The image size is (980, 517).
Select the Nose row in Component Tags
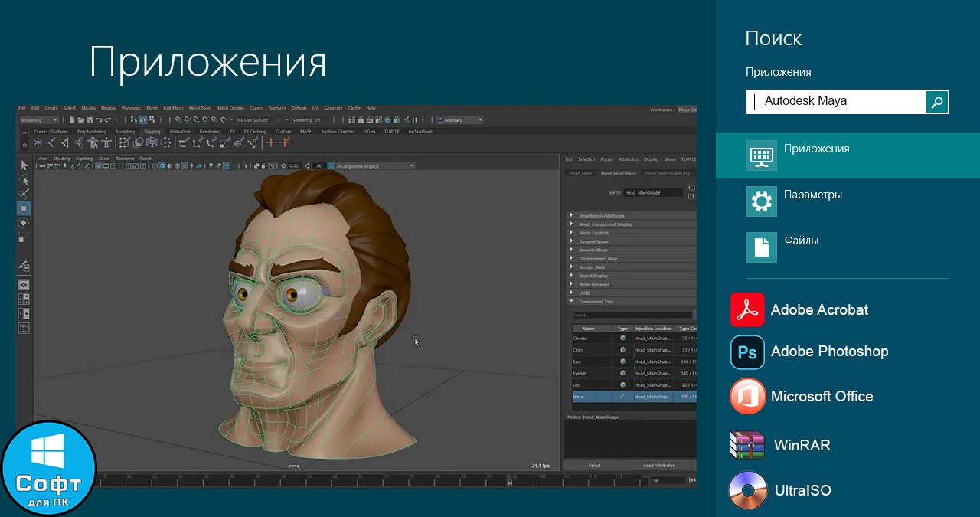[635, 397]
